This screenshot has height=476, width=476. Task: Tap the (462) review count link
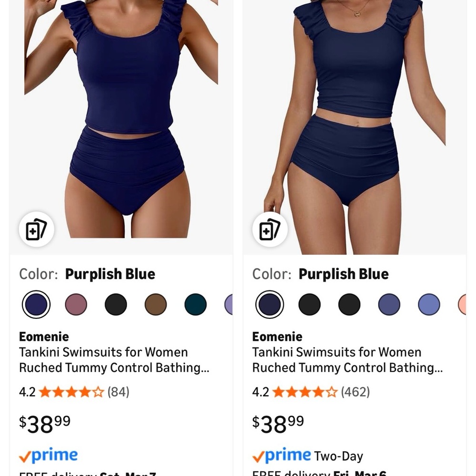coord(356,391)
